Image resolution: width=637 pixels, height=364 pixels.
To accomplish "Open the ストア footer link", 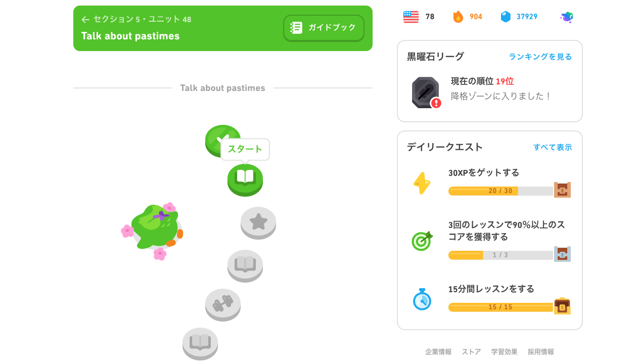I will click(x=471, y=352).
